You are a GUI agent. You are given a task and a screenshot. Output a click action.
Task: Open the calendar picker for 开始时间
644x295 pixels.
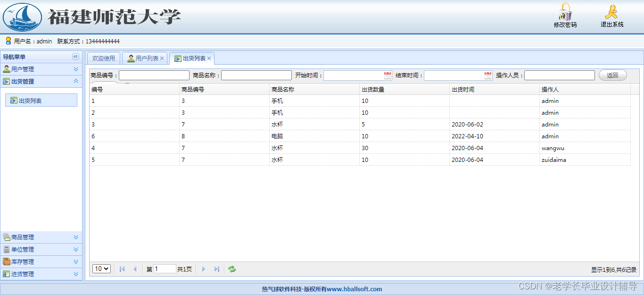pyautogui.click(x=388, y=75)
